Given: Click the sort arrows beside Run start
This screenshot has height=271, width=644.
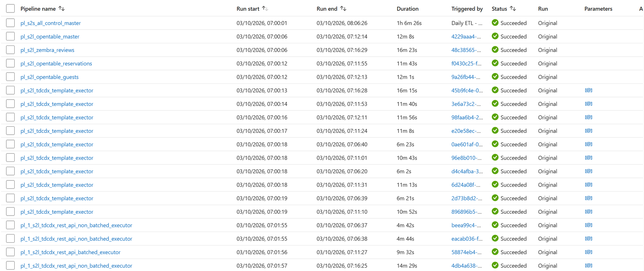Looking at the screenshot, I should [265, 9].
